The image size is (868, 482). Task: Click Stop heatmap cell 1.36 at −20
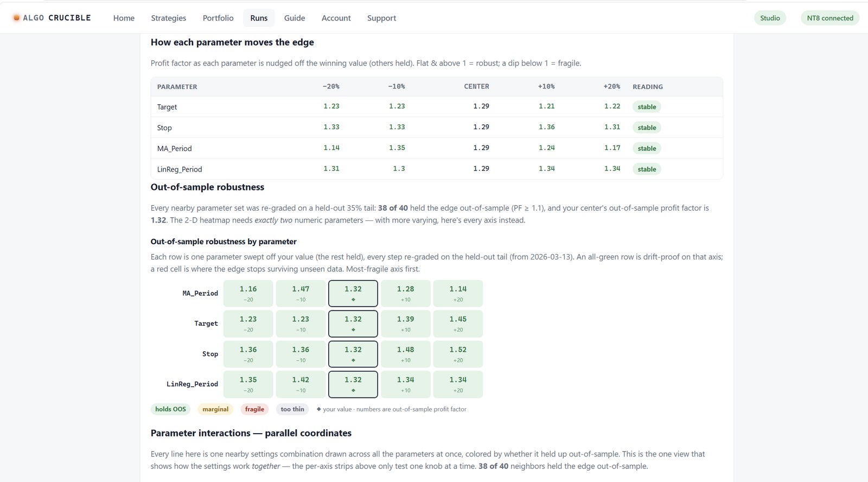(248, 354)
